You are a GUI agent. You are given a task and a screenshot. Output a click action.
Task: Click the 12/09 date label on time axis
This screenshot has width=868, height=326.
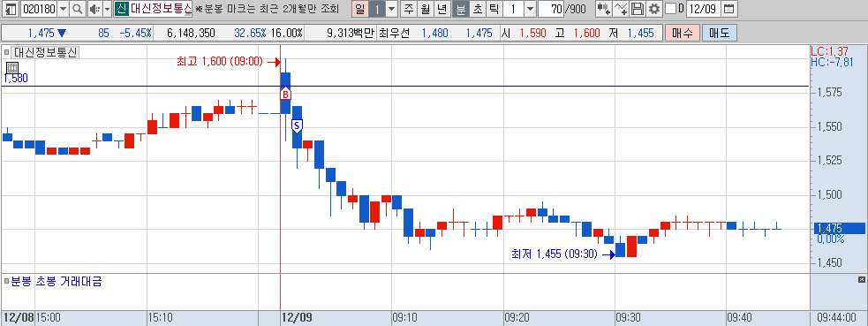[x=298, y=318]
